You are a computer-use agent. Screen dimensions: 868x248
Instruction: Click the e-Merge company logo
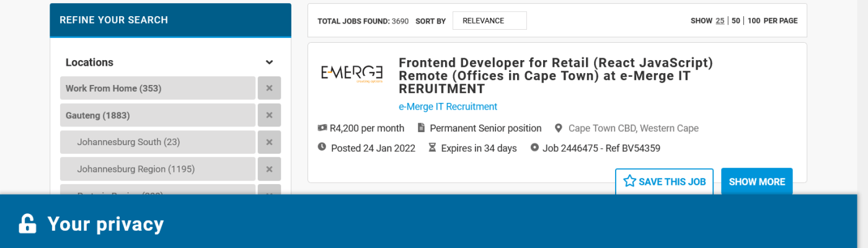352,73
